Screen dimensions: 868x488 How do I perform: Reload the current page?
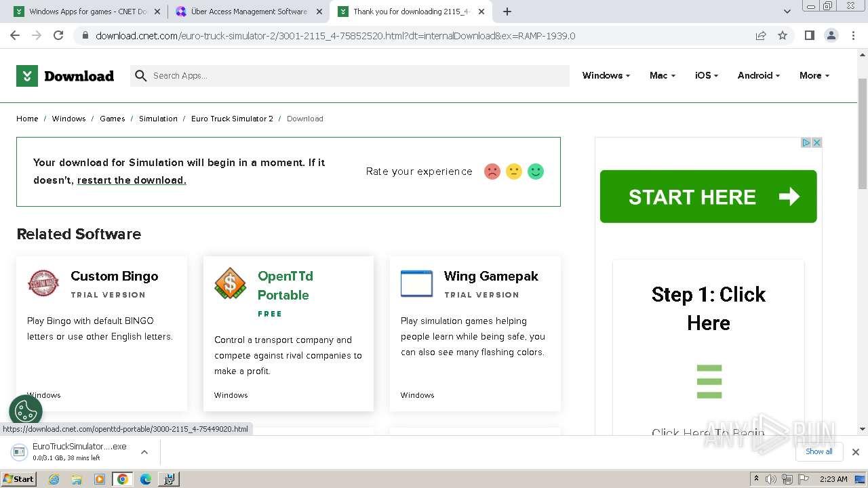coord(58,35)
